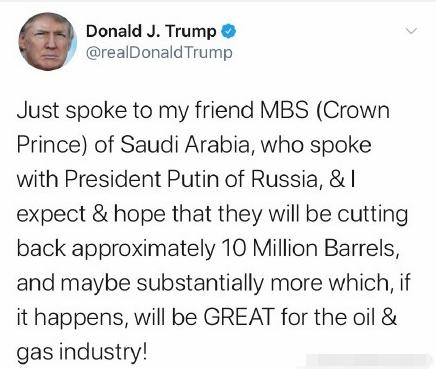The width and height of the screenshot is (436, 369).
Task: Click the Donald J. Trump display name
Action: 151,31
